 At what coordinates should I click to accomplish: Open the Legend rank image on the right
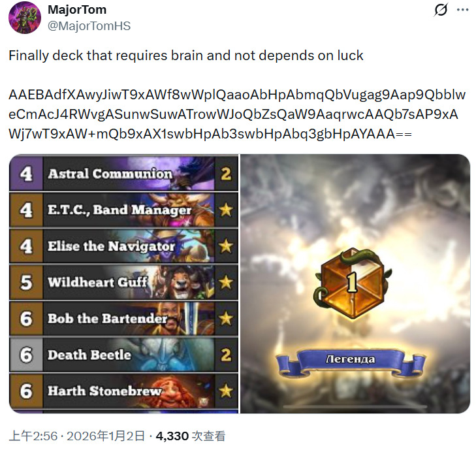[355, 283]
